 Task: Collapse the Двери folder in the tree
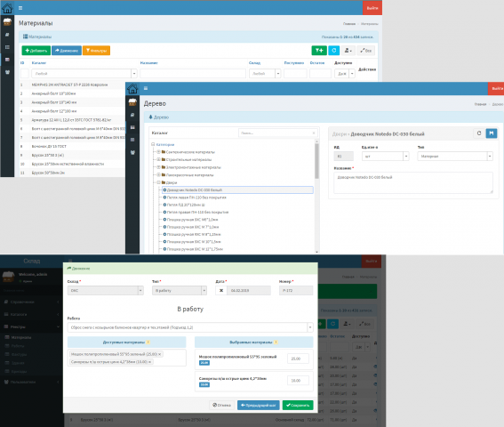click(158, 182)
